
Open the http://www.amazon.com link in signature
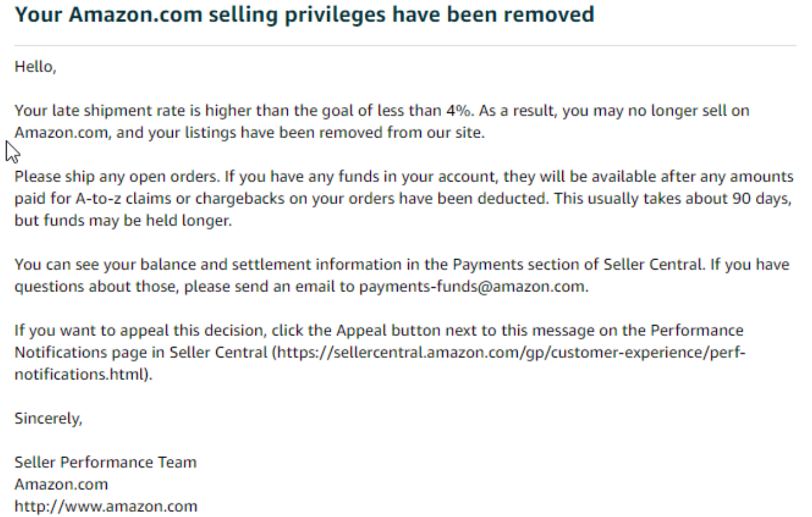point(105,506)
